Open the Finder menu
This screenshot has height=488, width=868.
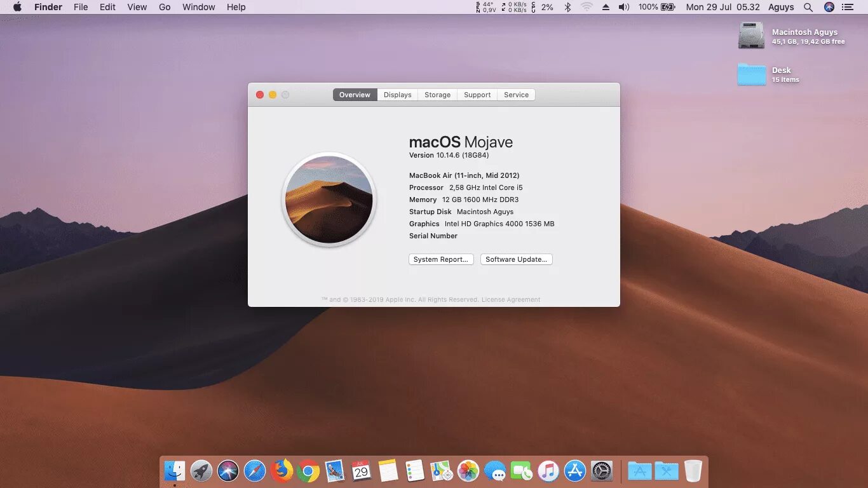pos(48,7)
